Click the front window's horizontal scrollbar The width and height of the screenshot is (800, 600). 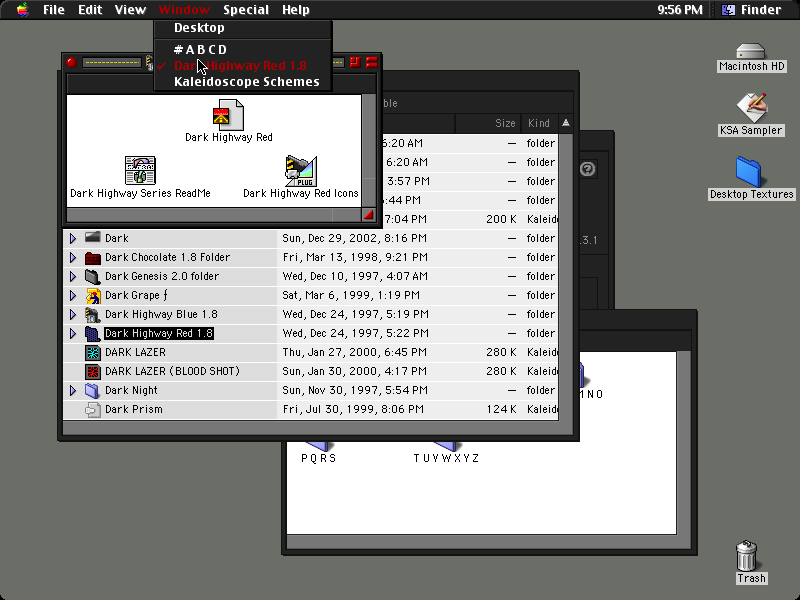tap(214, 215)
